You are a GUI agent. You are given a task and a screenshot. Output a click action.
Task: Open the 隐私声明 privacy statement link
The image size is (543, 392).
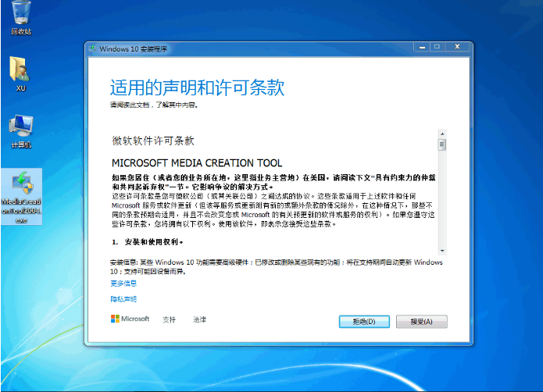pos(123,299)
